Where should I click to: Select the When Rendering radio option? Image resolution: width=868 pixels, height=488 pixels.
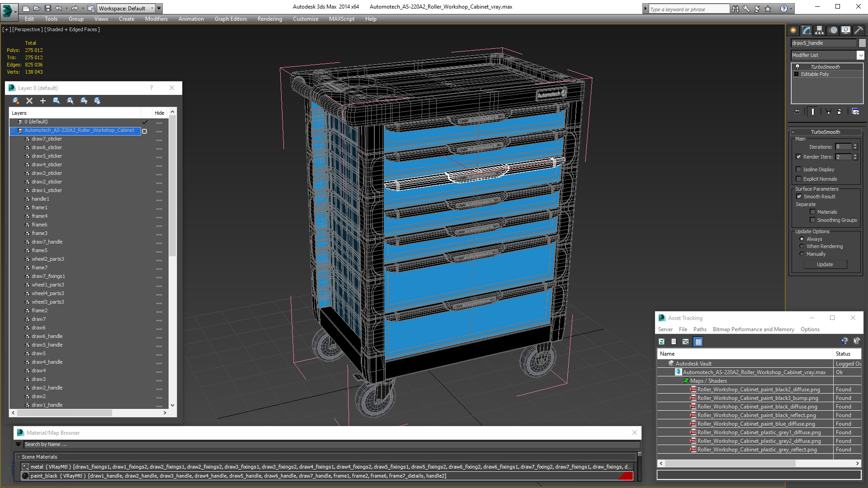(x=802, y=246)
